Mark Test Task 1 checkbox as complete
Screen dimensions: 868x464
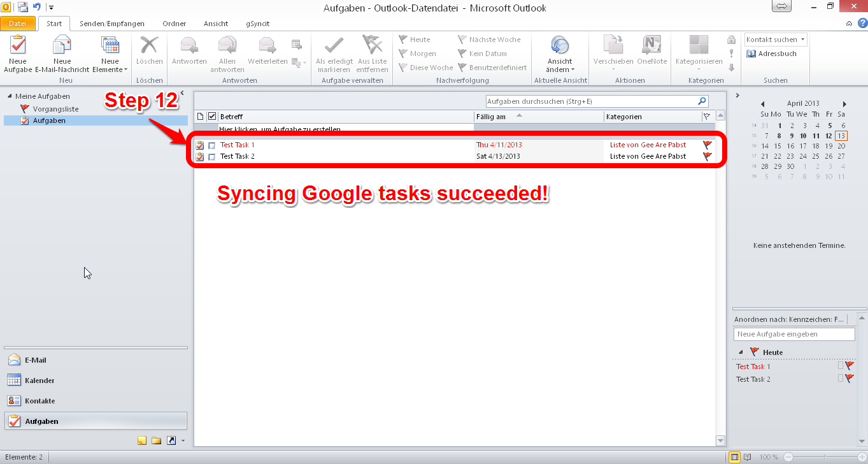211,145
